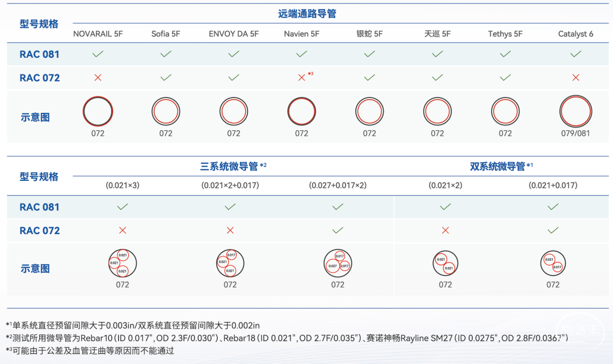Click RAC 081 checkmark under 银蛇 5F
This screenshot has width=613, height=364.
coord(370,54)
